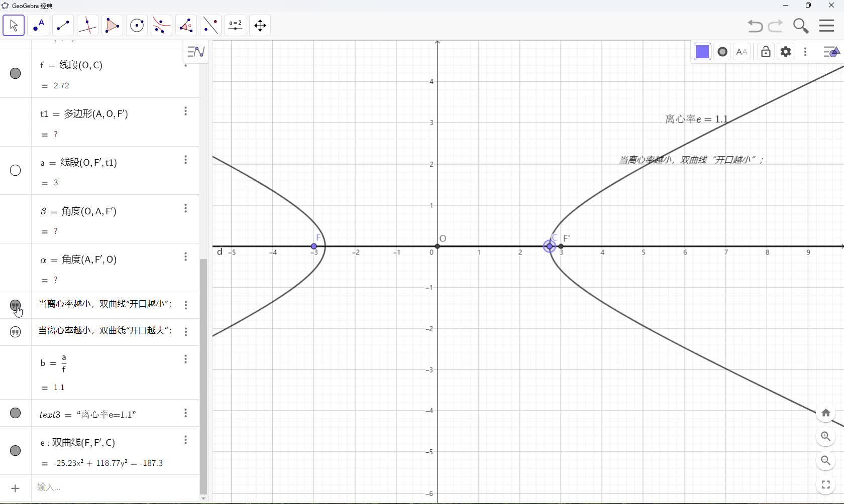Select the 'α = 角度(A, F′, O)' definition
844x504 pixels.
(78, 260)
